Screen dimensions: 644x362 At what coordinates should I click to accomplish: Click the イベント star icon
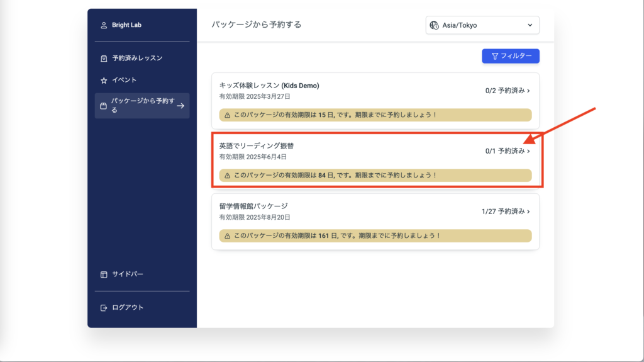[x=104, y=81]
